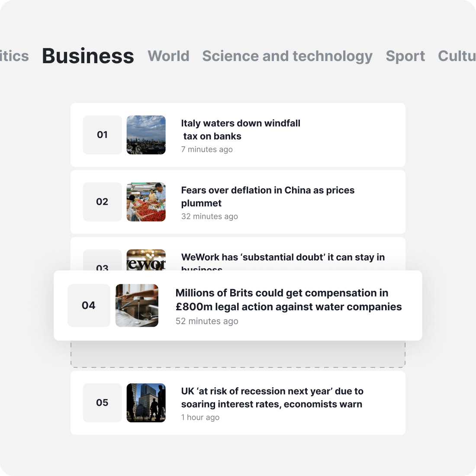
Task: Open the Science and technology tab
Action: pos(287,56)
